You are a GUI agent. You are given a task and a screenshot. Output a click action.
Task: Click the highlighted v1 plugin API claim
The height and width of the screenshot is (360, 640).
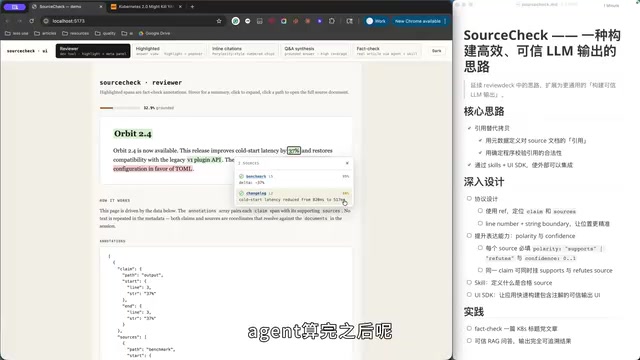click(x=204, y=160)
